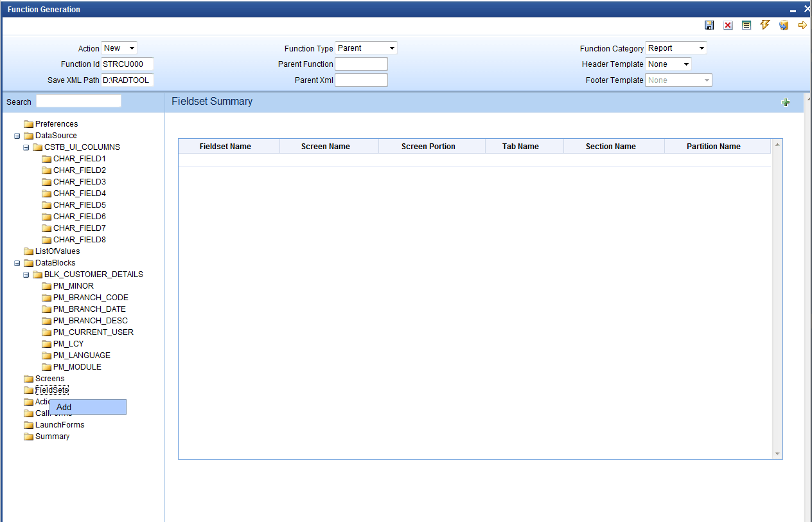Select CHAR_FIELD4 in the tree
Viewport: 812px width, 522px height.
click(x=80, y=194)
